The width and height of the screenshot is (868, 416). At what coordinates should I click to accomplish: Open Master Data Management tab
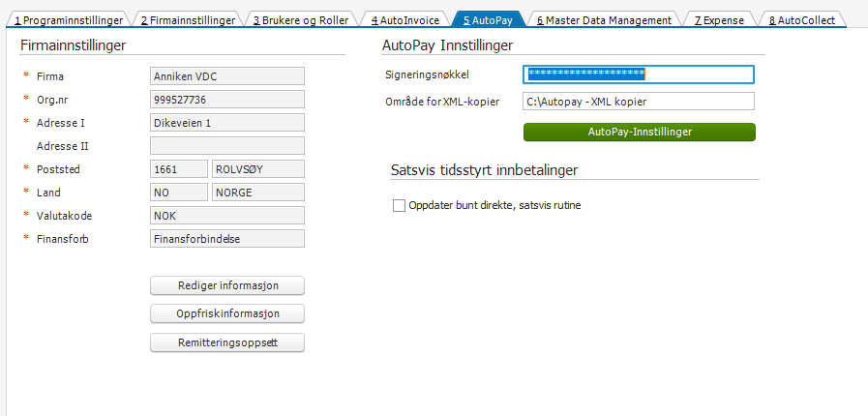tap(604, 19)
